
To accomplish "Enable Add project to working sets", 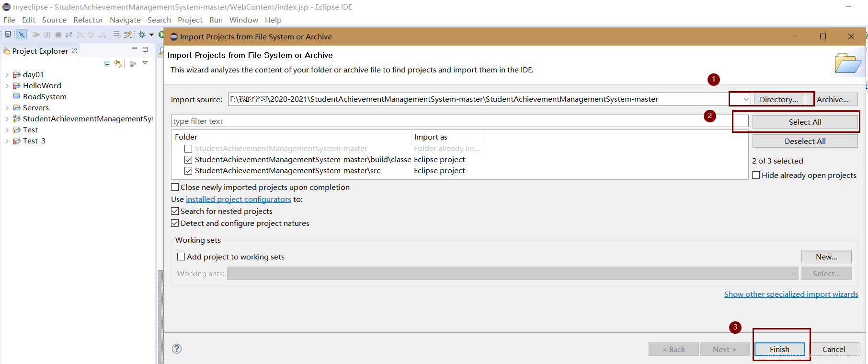I will point(181,257).
